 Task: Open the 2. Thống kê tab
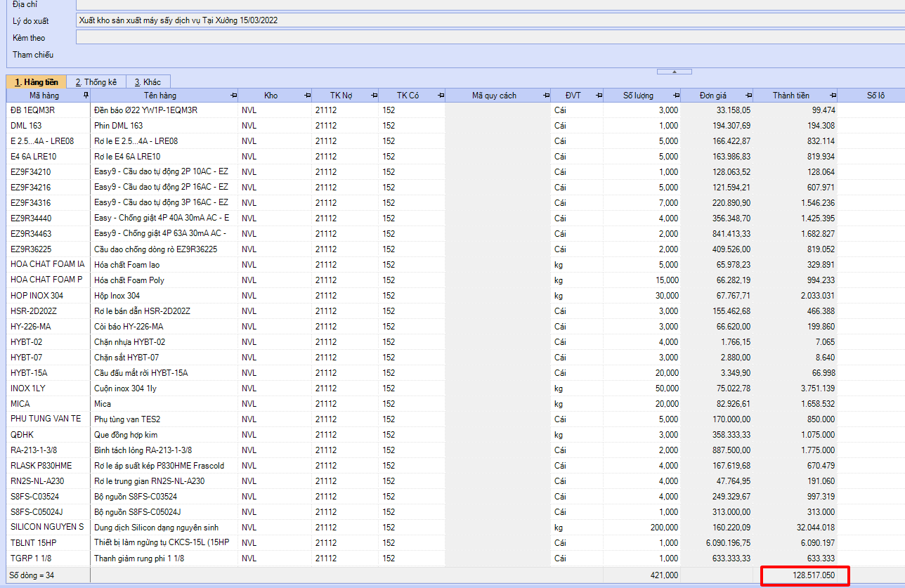[97, 82]
